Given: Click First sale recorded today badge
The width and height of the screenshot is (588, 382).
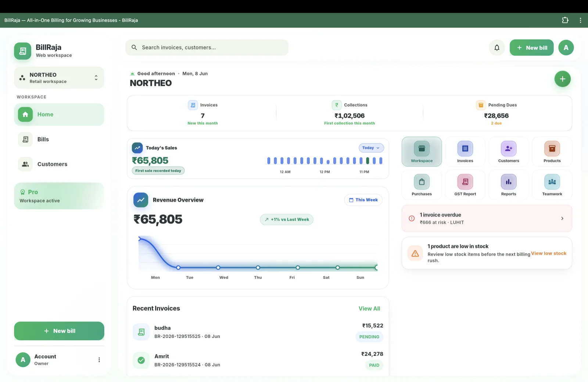Looking at the screenshot, I should pos(158,171).
